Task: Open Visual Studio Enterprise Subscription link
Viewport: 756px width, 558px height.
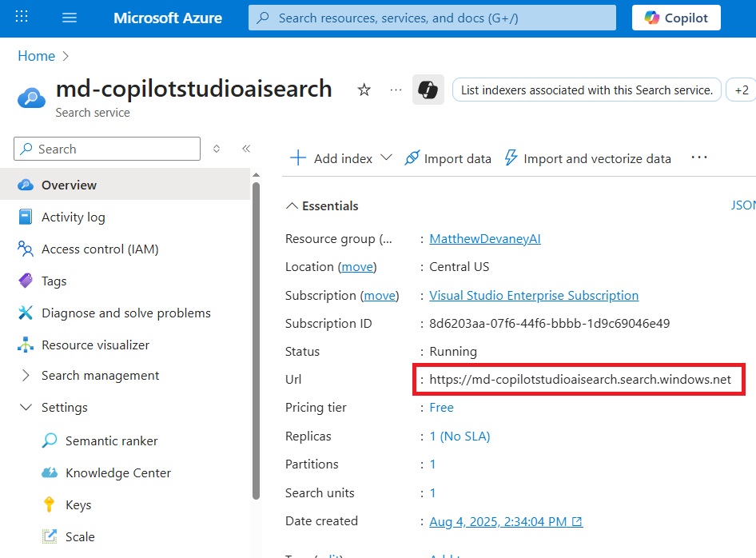Action: tap(534, 295)
